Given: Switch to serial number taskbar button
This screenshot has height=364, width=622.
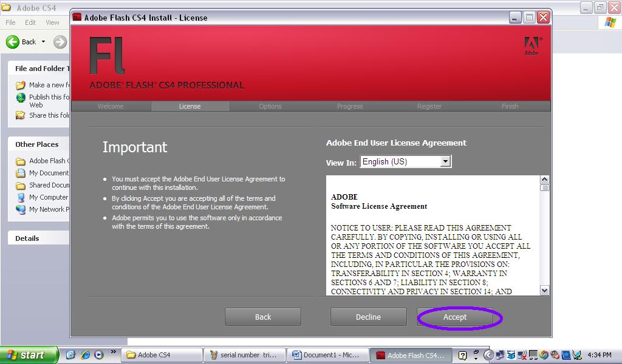Looking at the screenshot, I should (244, 355).
